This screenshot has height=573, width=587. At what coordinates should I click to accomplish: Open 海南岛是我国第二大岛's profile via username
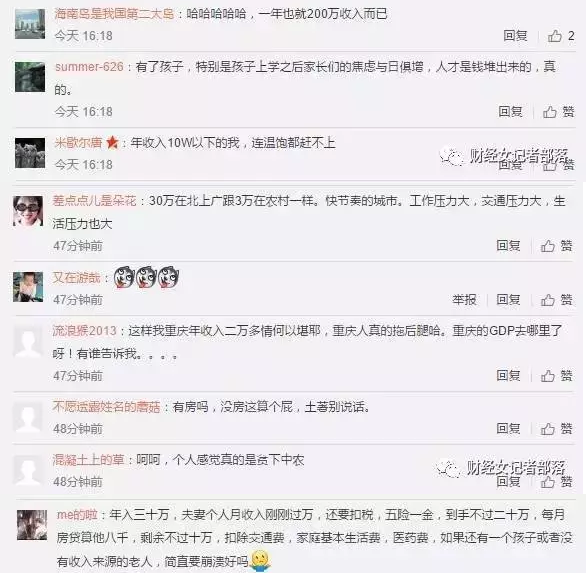tap(114, 14)
